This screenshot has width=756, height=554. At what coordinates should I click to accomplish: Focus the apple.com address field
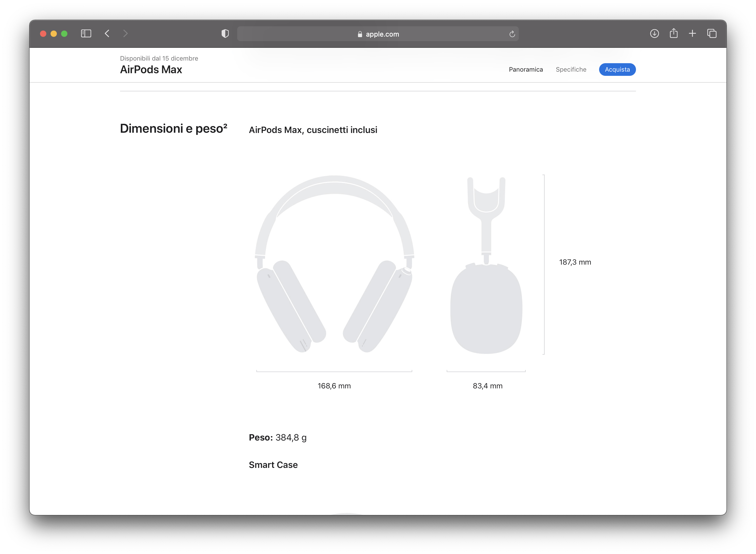[378, 34]
